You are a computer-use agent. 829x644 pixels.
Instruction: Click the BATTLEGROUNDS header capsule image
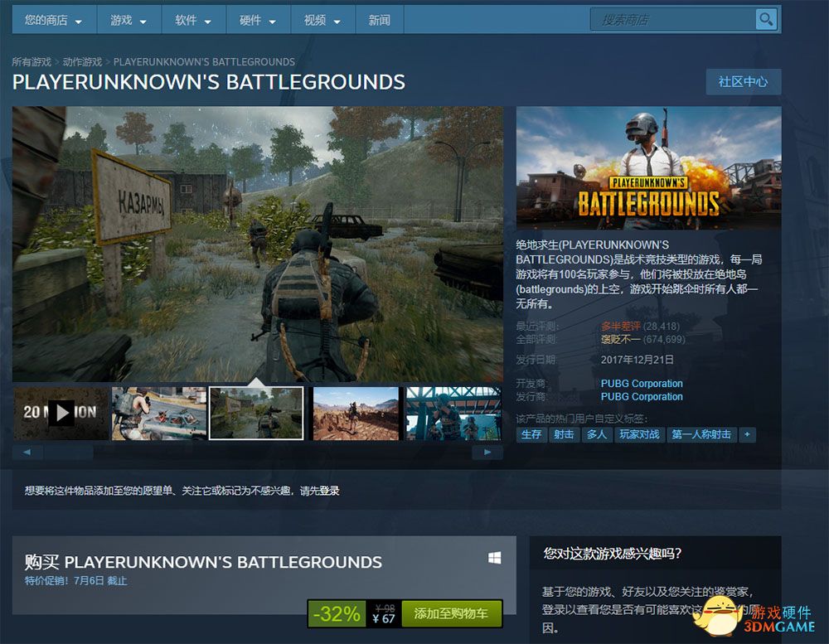click(649, 168)
